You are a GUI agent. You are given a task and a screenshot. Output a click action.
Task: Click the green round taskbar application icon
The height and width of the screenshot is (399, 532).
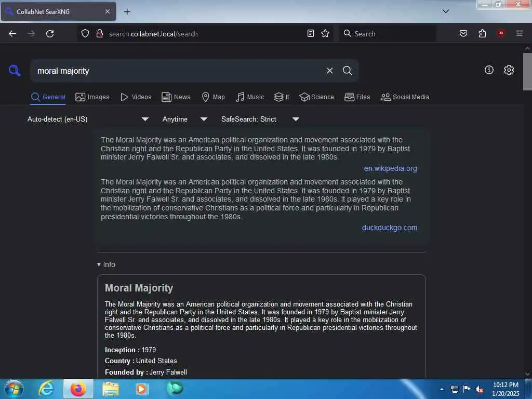[x=175, y=388]
